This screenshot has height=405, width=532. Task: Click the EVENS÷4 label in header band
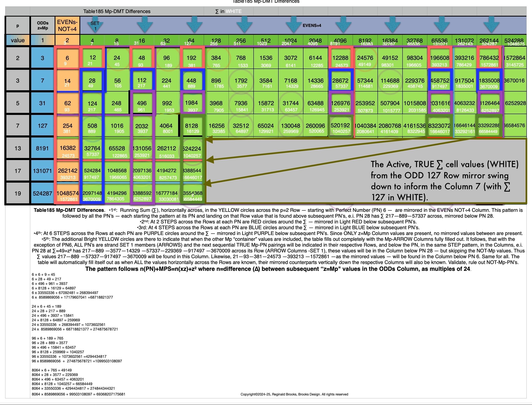tap(312, 25)
